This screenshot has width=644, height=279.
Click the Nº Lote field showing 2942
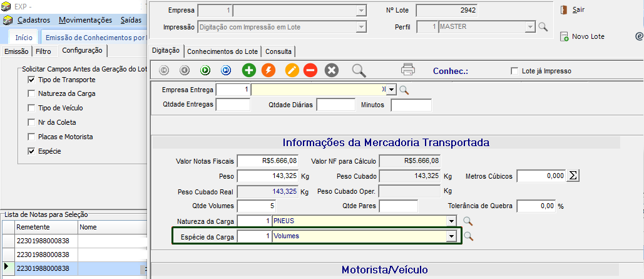447,10
